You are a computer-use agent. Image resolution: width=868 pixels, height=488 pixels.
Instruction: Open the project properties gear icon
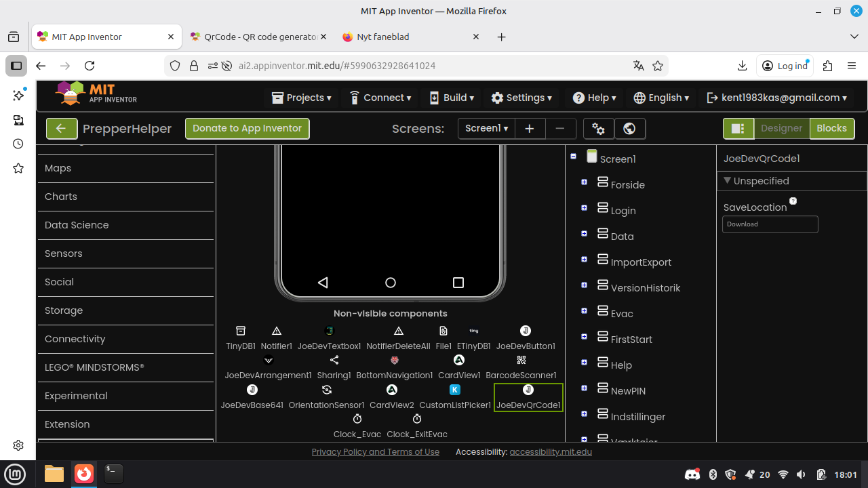pyautogui.click(x=598, y=128)
